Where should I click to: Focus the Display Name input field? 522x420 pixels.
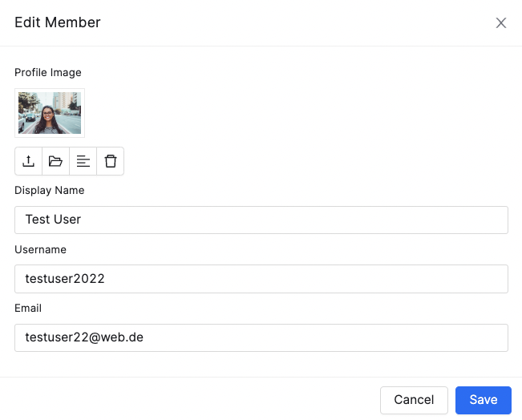point(261,220)
